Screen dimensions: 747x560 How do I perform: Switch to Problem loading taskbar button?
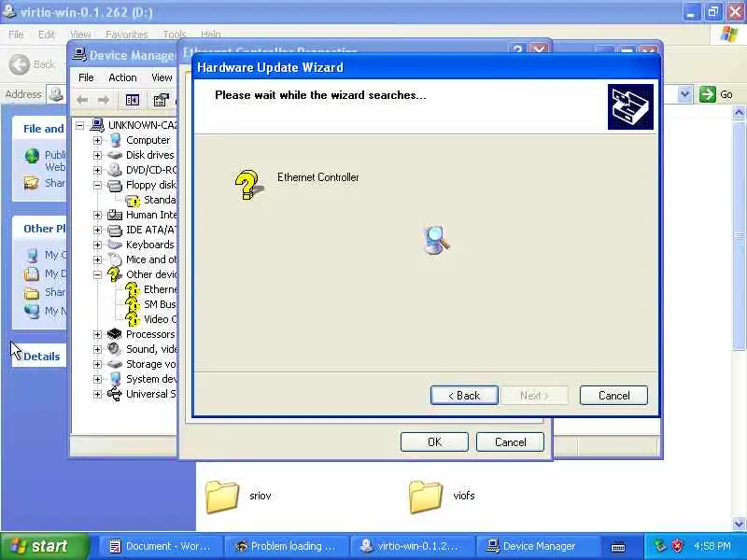(286, 546)
